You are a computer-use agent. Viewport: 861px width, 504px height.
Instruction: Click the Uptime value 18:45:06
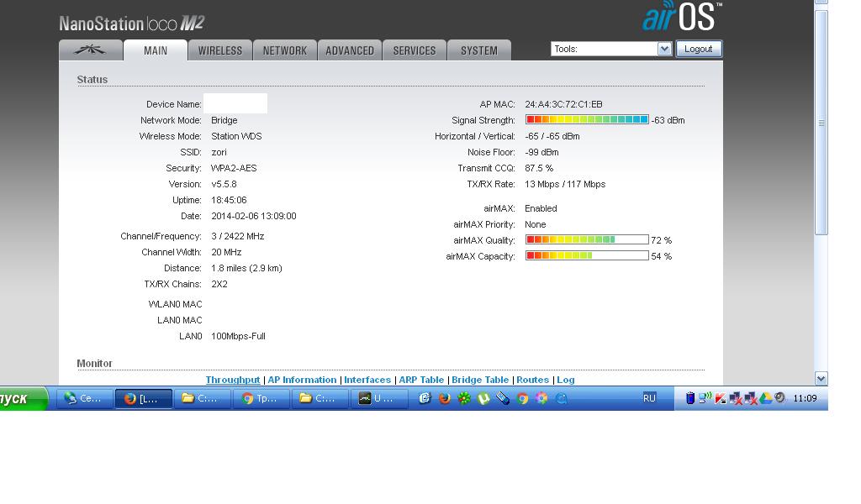click(229, 200)
